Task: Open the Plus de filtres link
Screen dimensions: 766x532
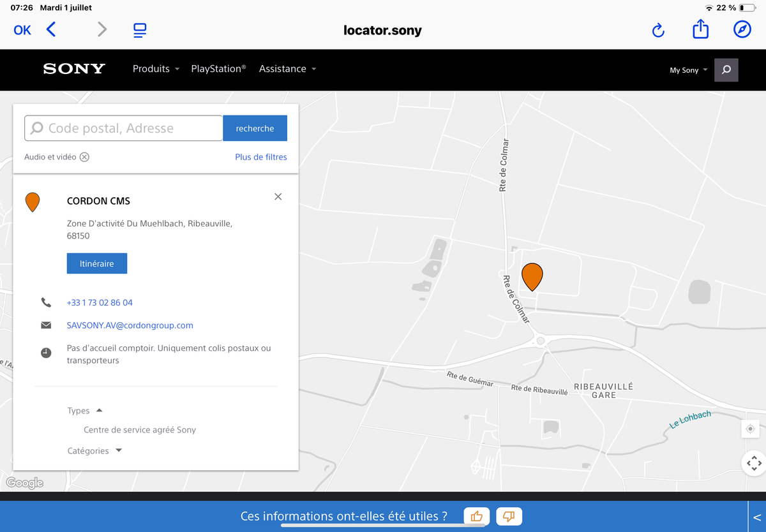Action: [x=260, y=157]
